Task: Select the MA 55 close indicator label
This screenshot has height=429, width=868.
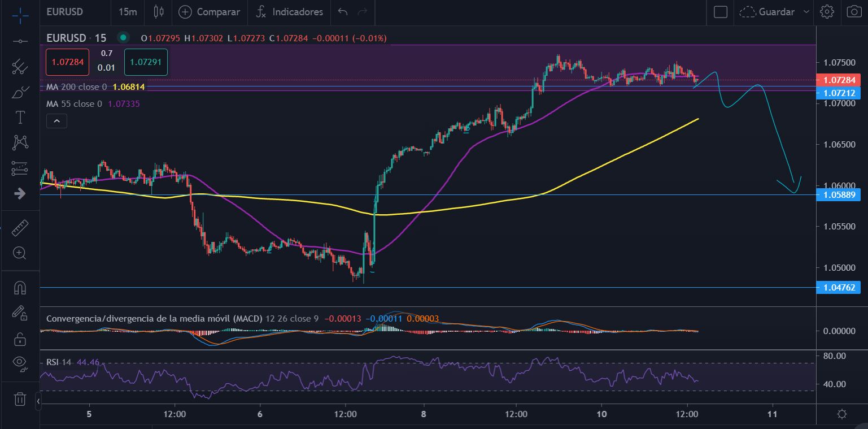Action: click(x=74, y=104)
